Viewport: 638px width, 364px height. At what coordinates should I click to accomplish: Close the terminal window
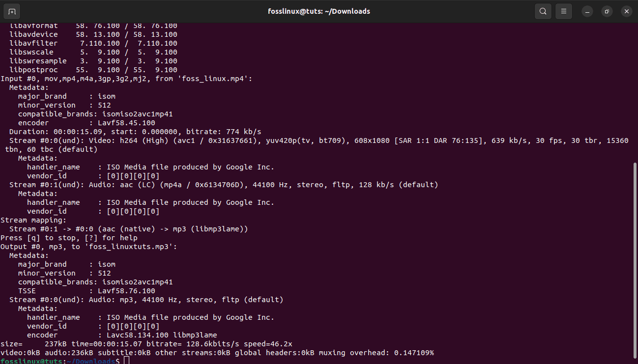click(x=626, y=11)
